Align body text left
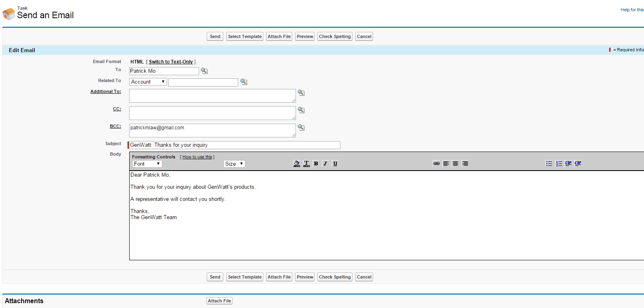644x308 pixels. [x=446, y=164]
